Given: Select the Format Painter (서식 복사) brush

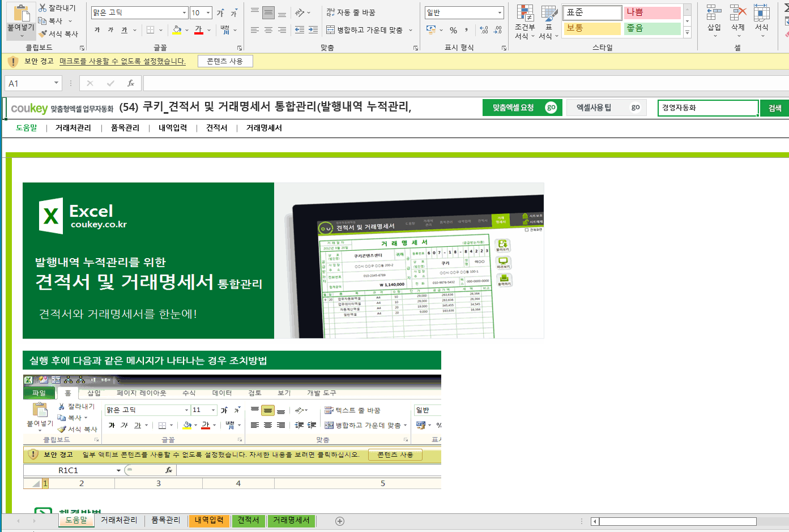Looking at the screenshot, I should coord(42,34).
